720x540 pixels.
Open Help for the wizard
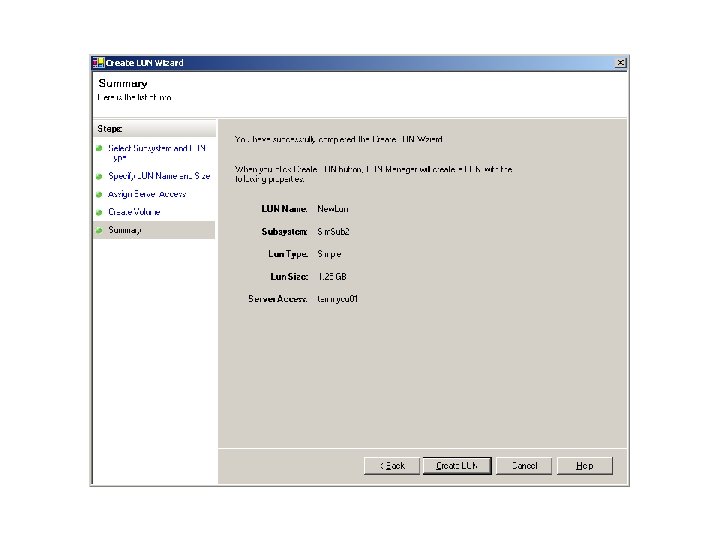(x=585, y=466)
